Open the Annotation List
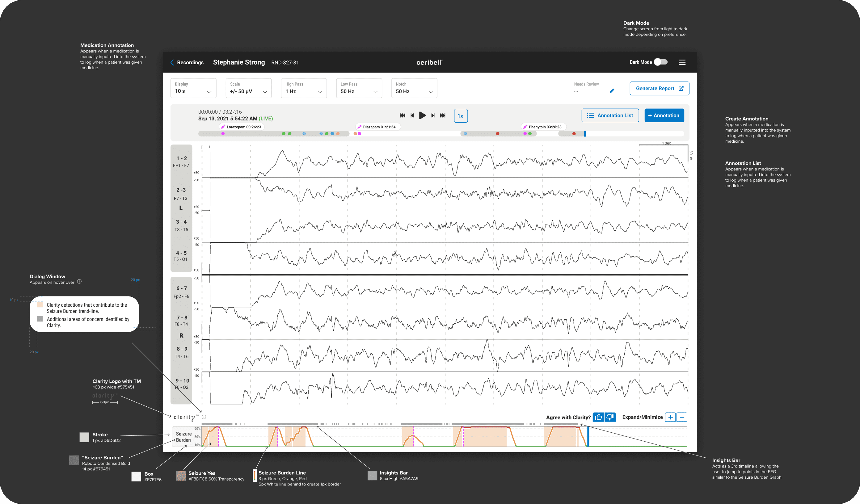 coord(610,115)
